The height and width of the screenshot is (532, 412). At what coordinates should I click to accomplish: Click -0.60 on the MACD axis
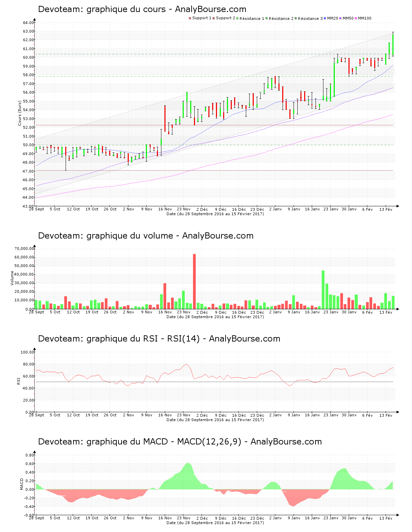[x=29, y=515]
